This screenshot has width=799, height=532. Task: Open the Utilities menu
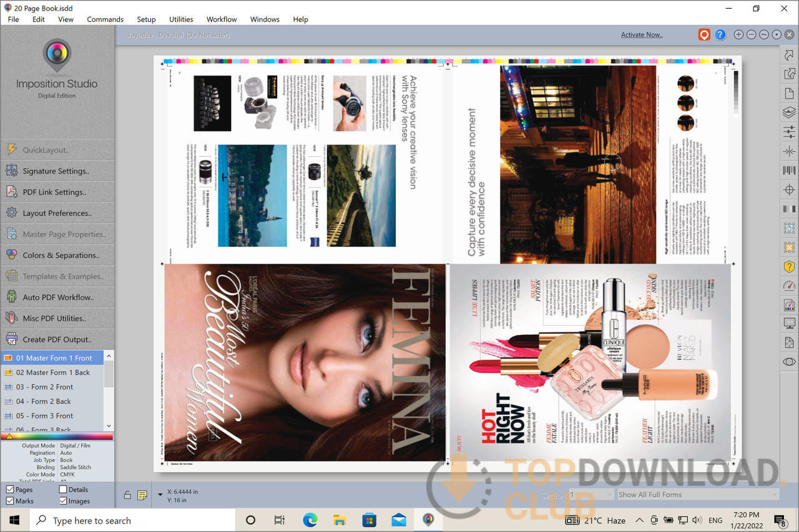[181, 19]
